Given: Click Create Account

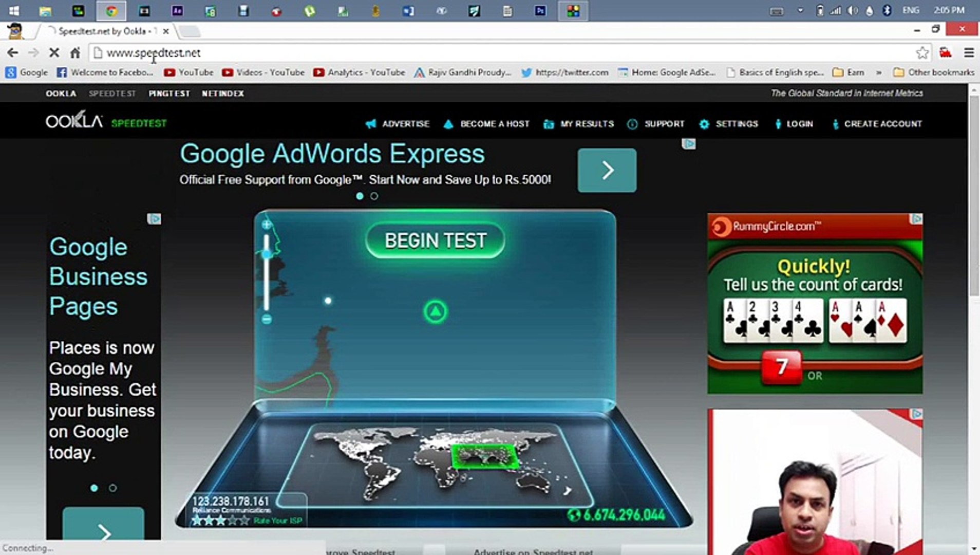Looking at the screenshot, I should tap(883, 124).
